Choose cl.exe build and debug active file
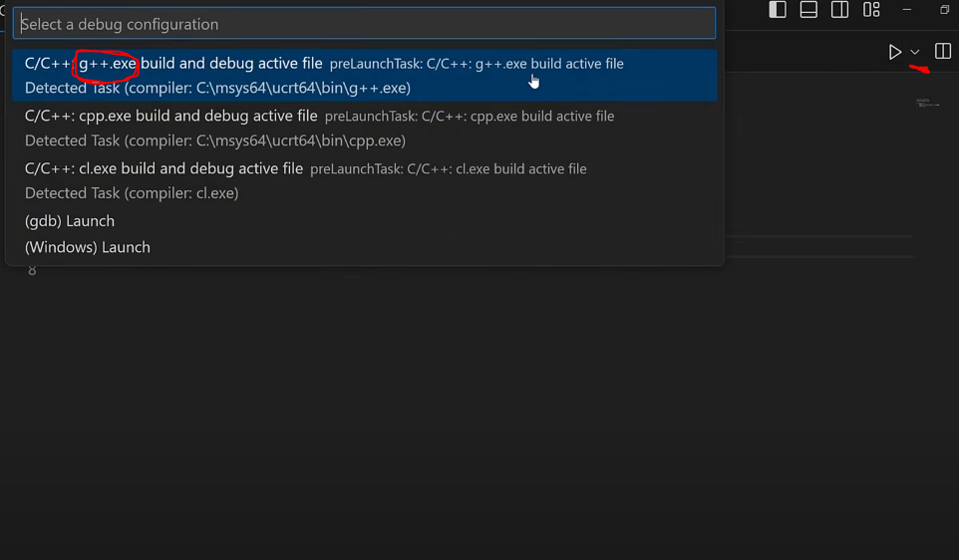The width and height of the screenshot is (959, 560). click(x=163, y=168)
